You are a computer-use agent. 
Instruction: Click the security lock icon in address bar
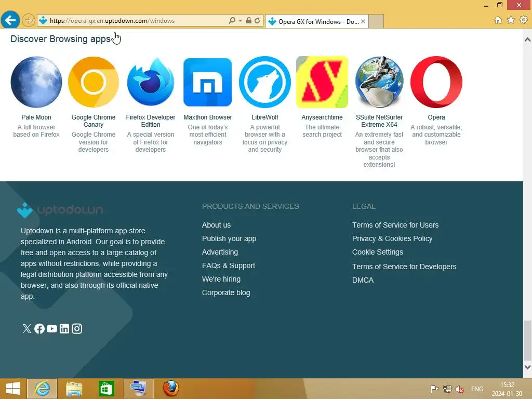pos(249,20)
